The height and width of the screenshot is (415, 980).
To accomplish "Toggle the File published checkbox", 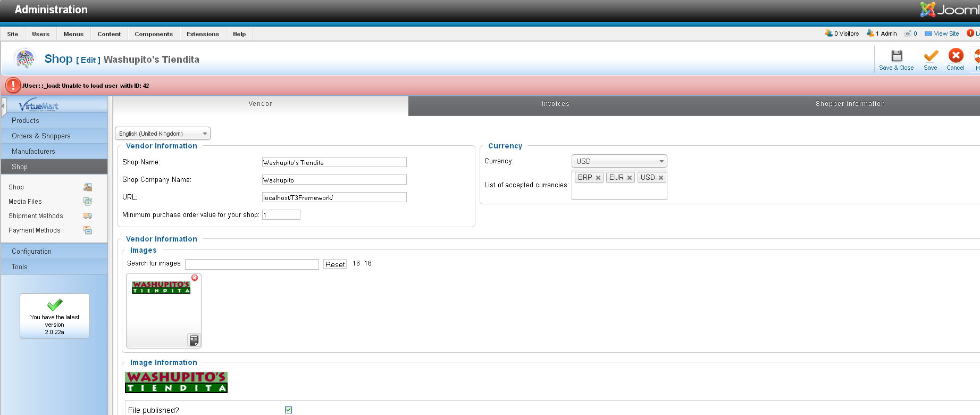I will 288,410.
